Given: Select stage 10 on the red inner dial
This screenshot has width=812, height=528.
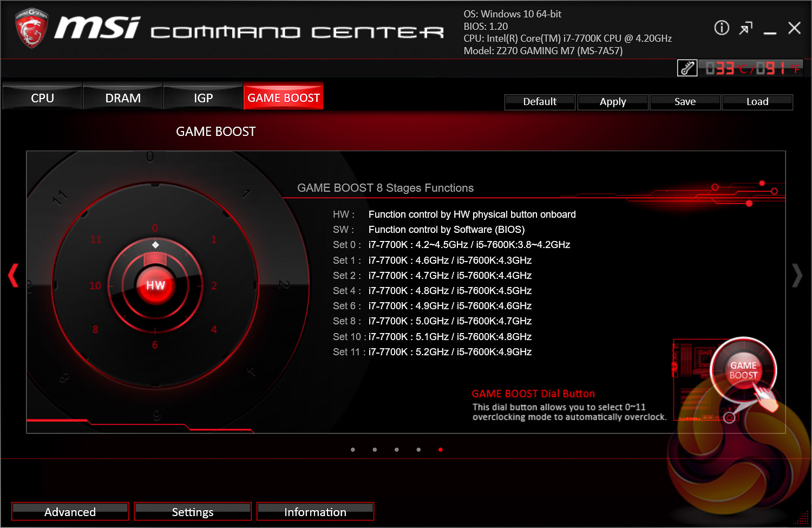Looking at the screenshot, I should (x=95, y=285).
